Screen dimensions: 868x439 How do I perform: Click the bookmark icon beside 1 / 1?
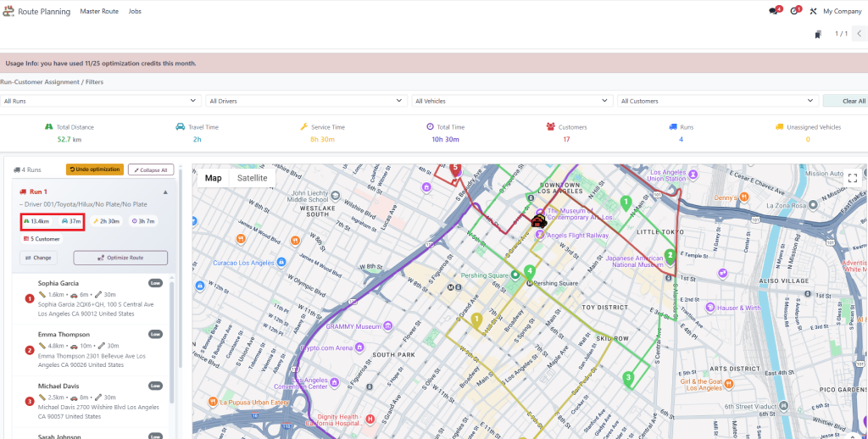818,35
